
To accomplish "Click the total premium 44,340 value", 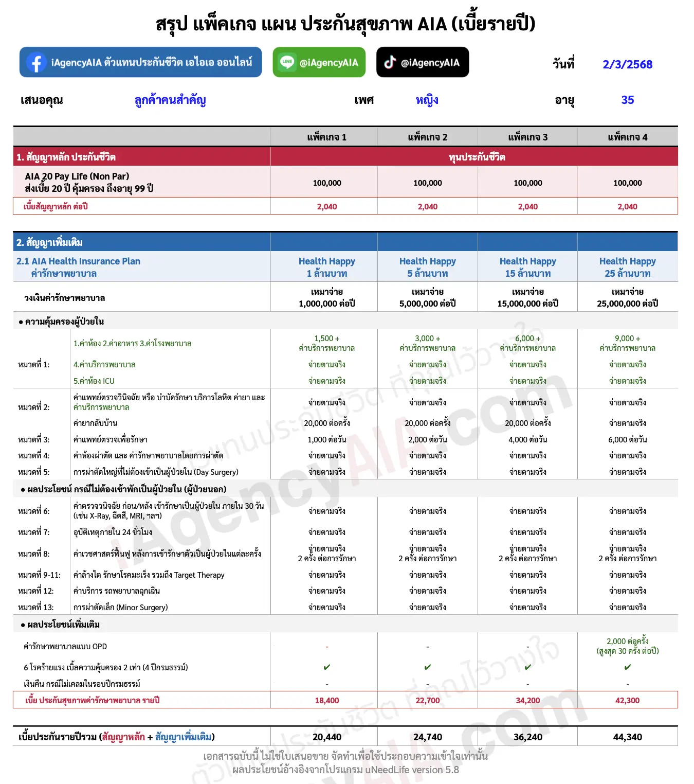I will click(628, 737).
